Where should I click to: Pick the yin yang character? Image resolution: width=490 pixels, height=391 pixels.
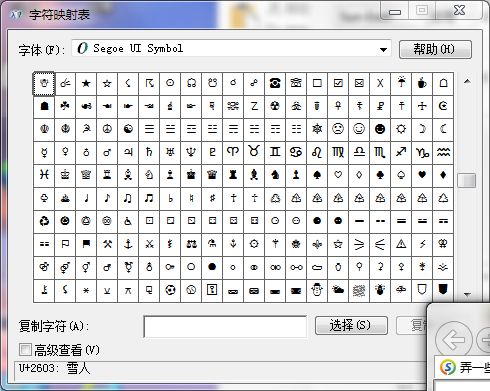coord(128,129)
